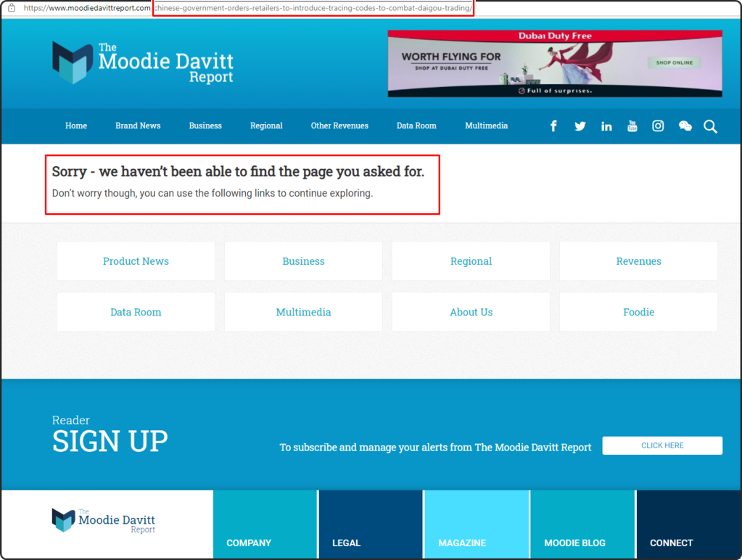This screenshot has width=742, height=560.
Task: Click the WeChat icon
Action: [x=685, y=126]
